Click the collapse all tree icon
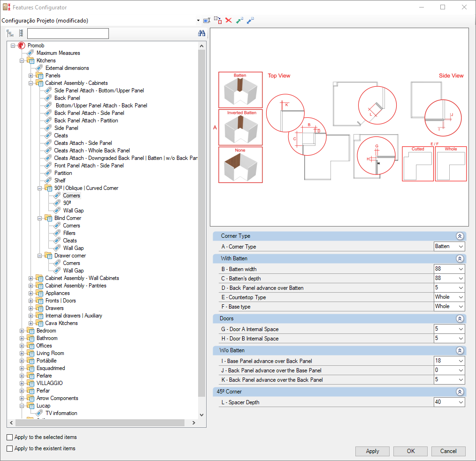 coord(21,33)
